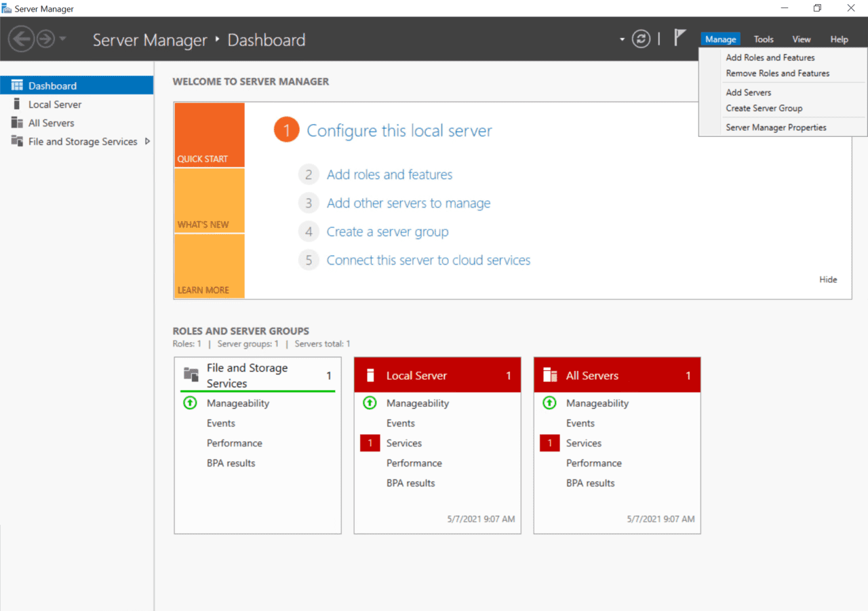
Task: Click Add other servers to manage
Action: (408, 203)
